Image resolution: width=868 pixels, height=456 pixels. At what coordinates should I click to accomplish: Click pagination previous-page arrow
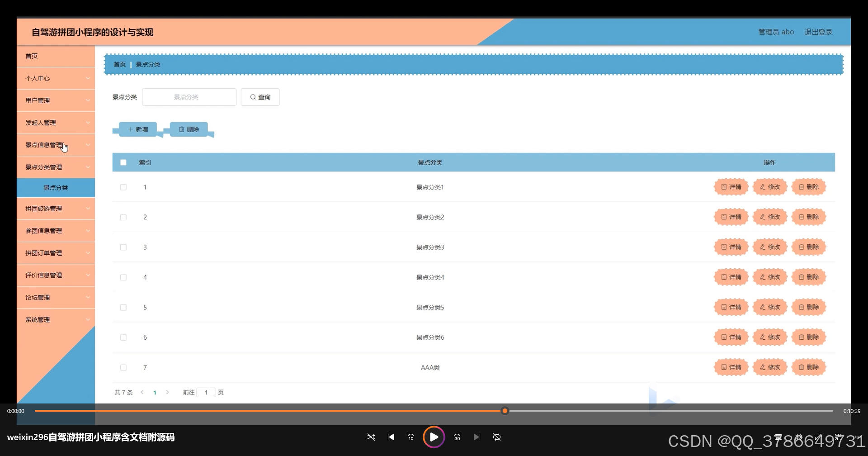[142, 392]
